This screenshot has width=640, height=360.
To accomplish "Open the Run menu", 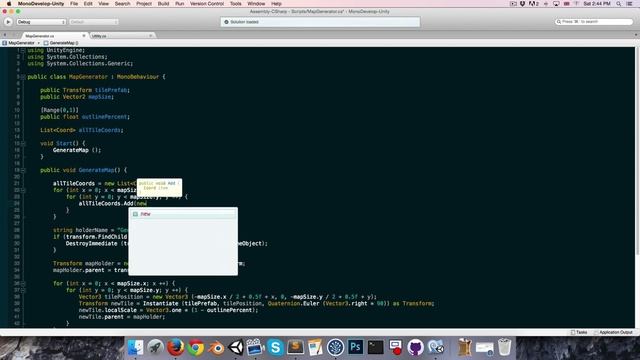I will tap(180, 4).
